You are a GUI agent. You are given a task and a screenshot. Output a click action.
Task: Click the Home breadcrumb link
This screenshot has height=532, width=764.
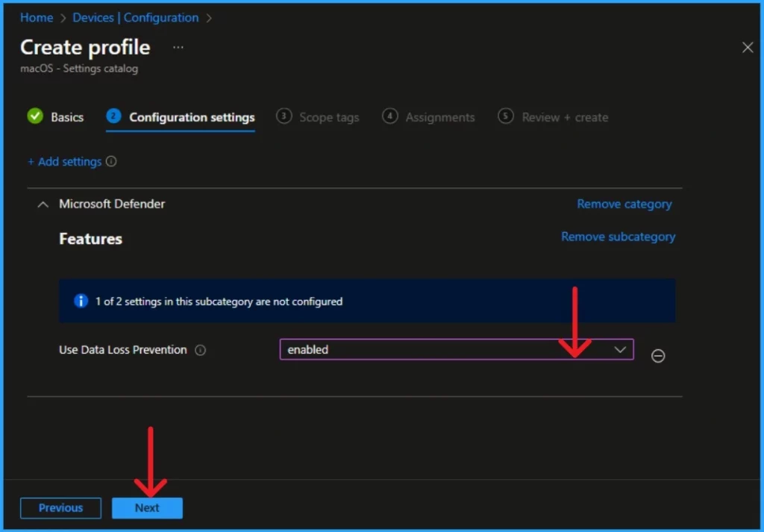(x=37, y=18)
